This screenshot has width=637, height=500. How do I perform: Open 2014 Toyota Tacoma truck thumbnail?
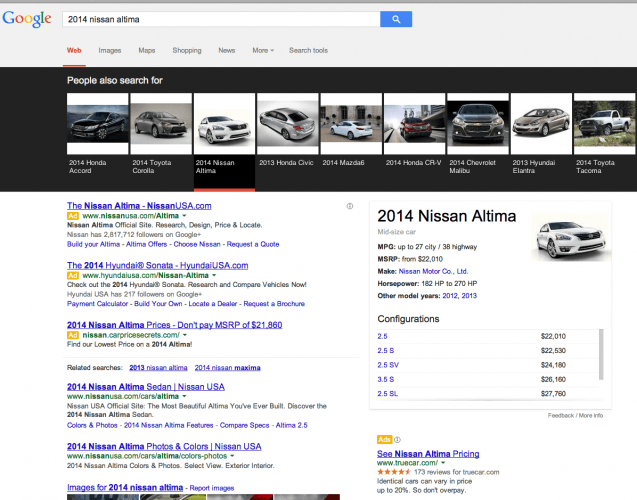click(604, 123)
